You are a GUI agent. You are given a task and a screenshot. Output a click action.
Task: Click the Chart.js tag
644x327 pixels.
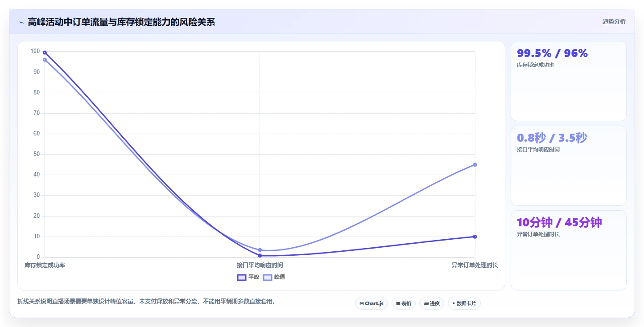[x=372, y=303]
